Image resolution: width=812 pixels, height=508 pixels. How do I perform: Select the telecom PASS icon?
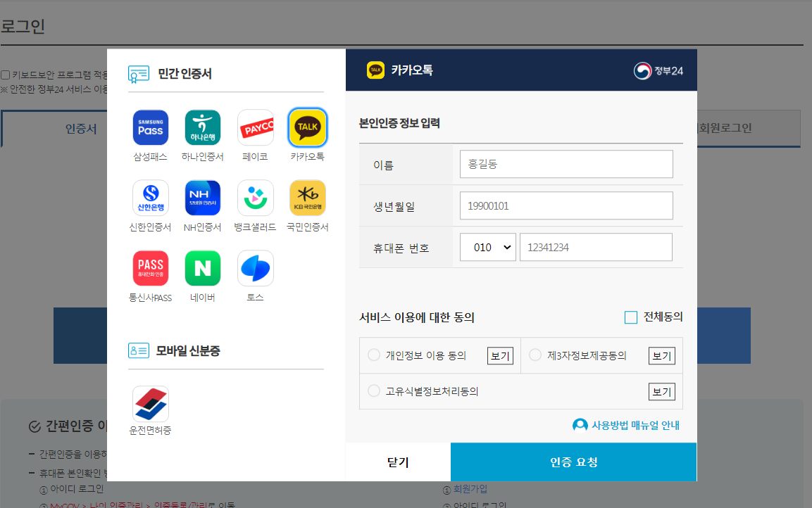click(x=151, y=268)
